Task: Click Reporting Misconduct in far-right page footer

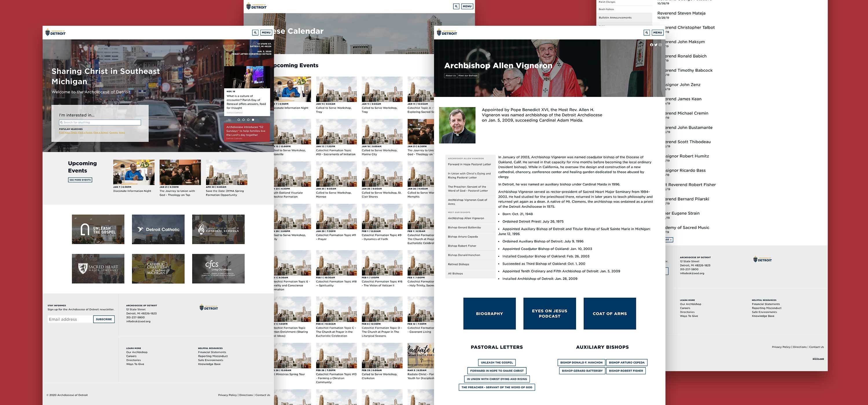Action: click(766, 308)
